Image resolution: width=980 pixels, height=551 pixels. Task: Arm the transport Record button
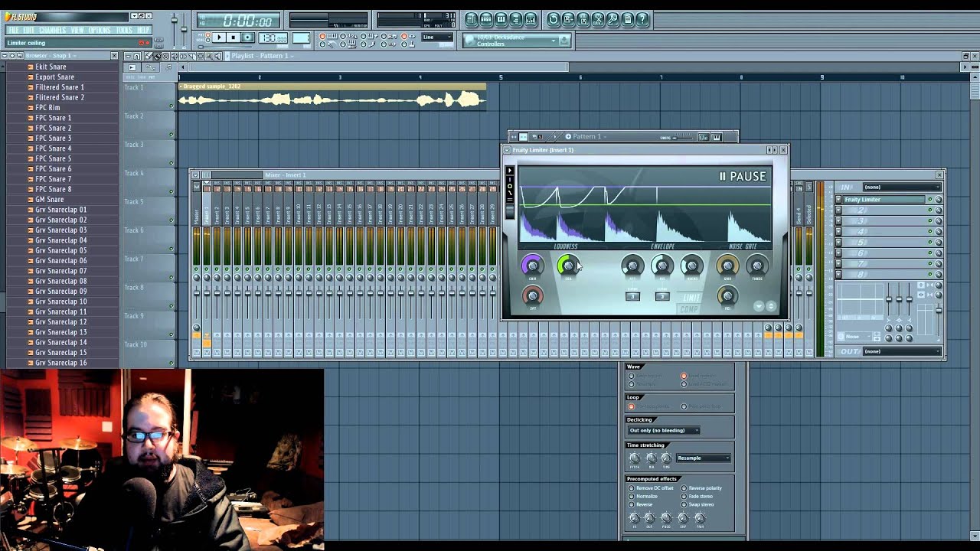[x=247, y=37]
